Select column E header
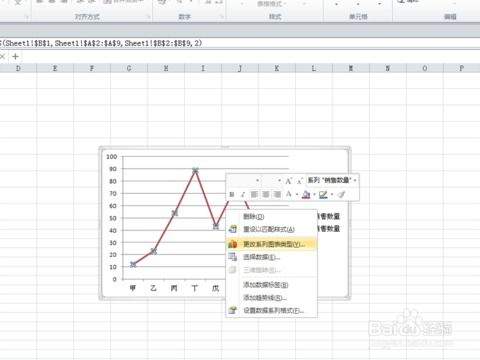The width and height of the screenshot is (480, 360). click(x=55, y=68)
